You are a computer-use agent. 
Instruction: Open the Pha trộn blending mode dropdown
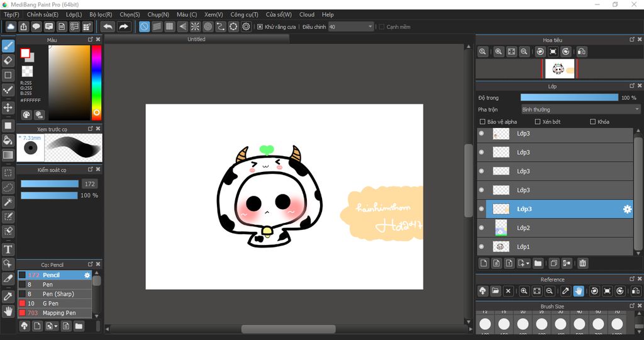pos(580,110)
